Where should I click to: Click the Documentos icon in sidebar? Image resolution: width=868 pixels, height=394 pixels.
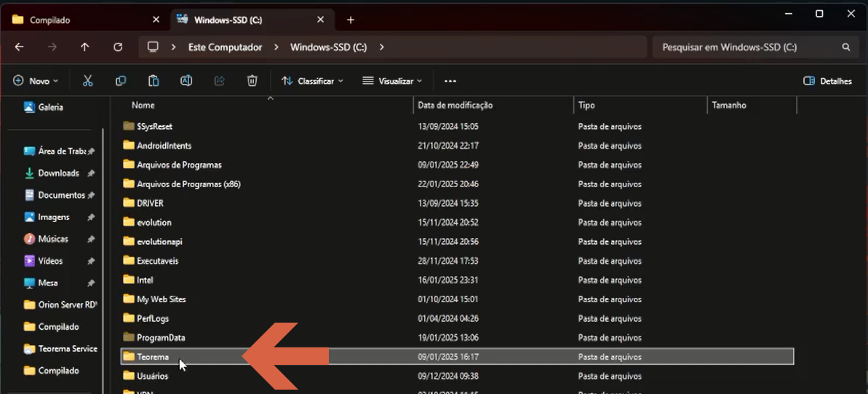(x=29, y=195)
